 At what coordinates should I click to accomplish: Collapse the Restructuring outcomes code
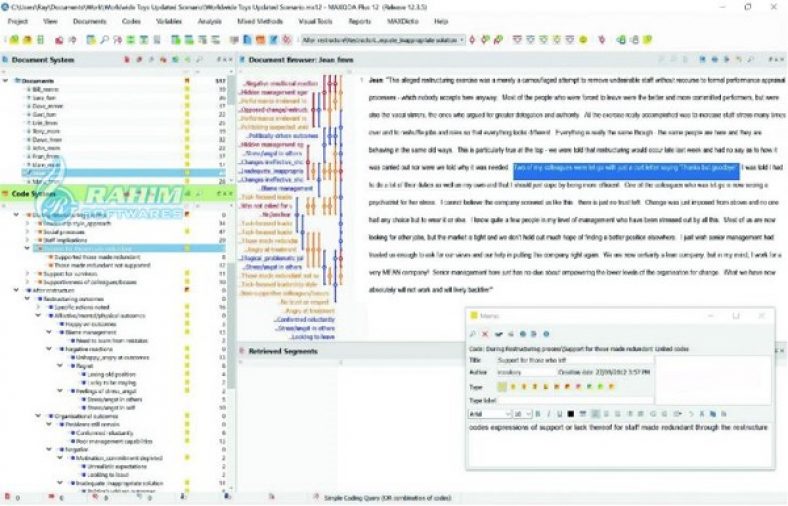coord(28,299)
